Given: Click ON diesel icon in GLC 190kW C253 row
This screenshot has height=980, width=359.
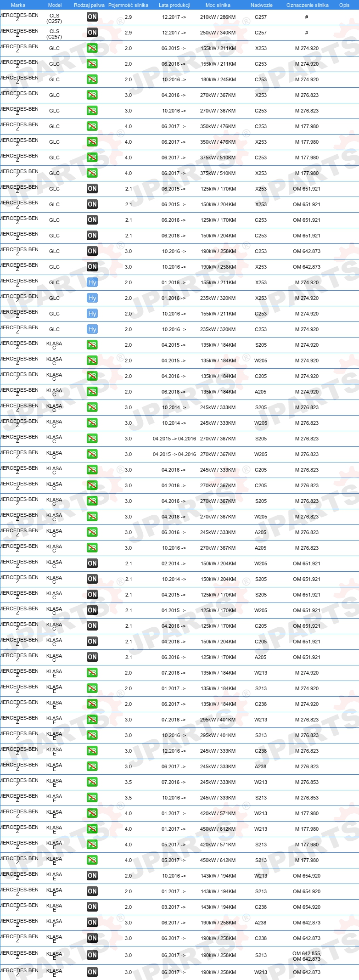Looking at the screenshot, I should [92, 251].
